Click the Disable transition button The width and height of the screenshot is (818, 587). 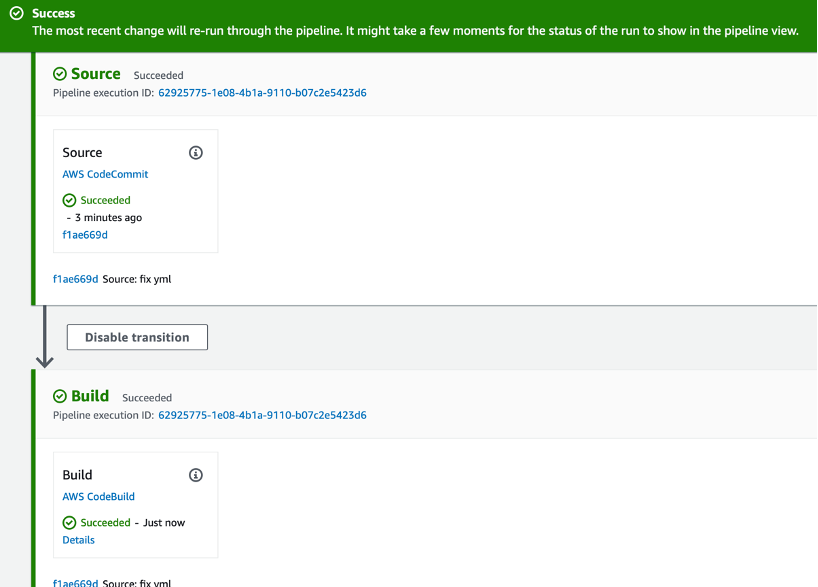pyautogui.click(x=137, y=337)
